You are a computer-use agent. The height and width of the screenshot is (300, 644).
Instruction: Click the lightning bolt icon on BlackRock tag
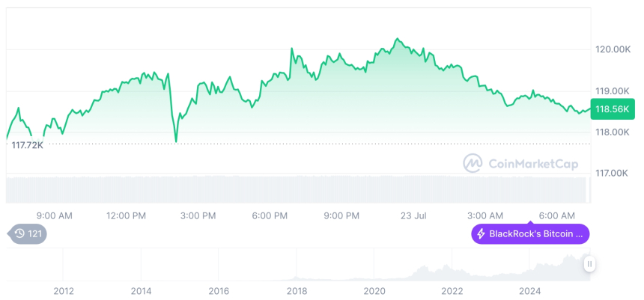[481, 234]
